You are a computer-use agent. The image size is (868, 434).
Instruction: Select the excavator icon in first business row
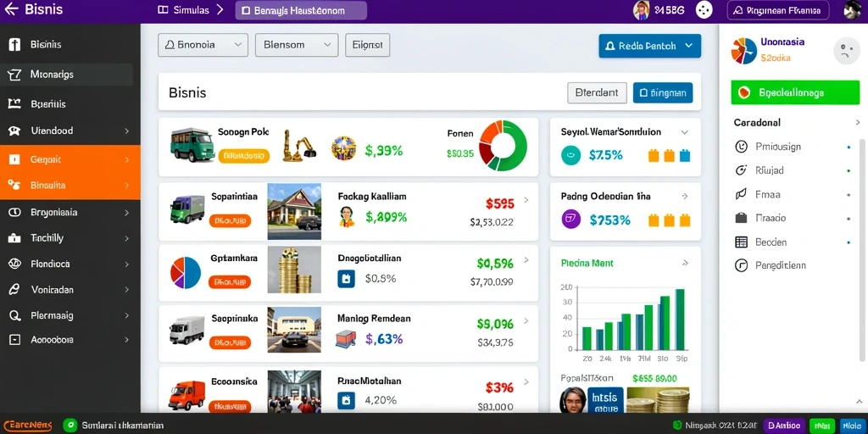point(299,146)
